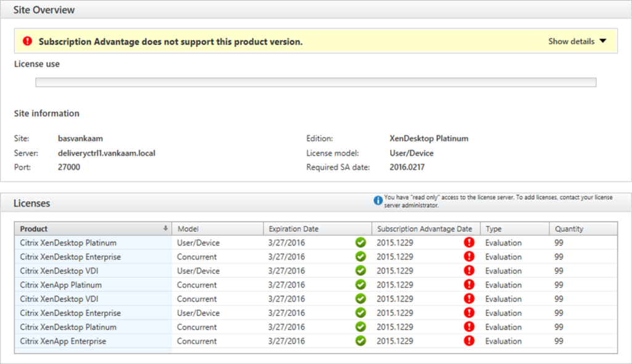Click green check for XenDesktop Platinum User/Device row

360,242
